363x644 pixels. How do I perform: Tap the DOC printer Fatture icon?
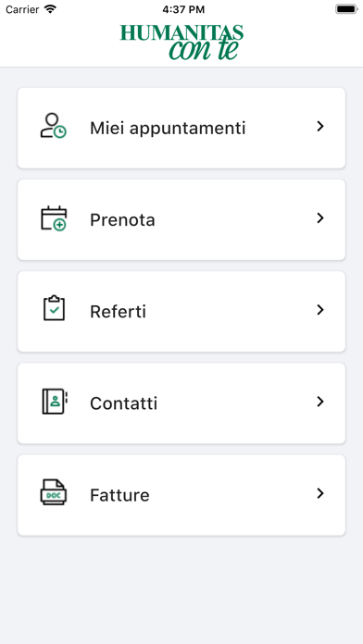click(54, 491)
